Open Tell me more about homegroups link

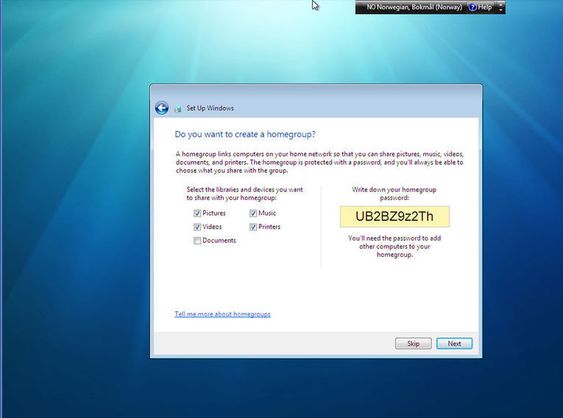[x=223, y=314]
